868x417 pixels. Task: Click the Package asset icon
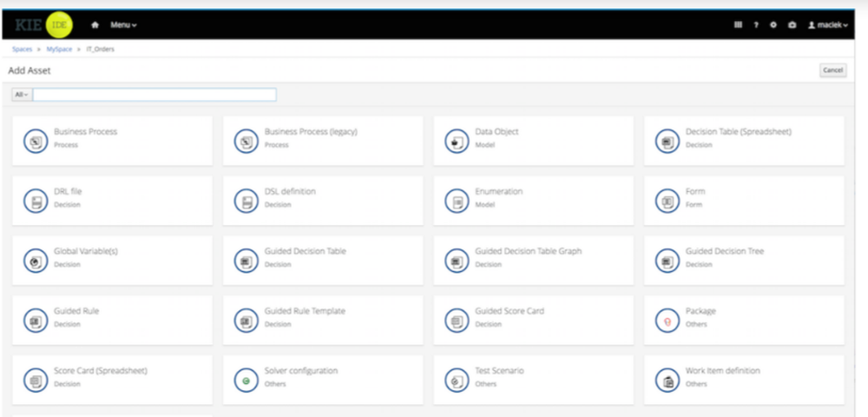(x=667, y=321)
